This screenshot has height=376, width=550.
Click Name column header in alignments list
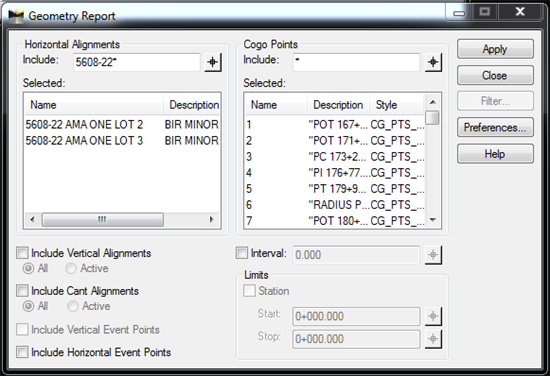[94, 105]
